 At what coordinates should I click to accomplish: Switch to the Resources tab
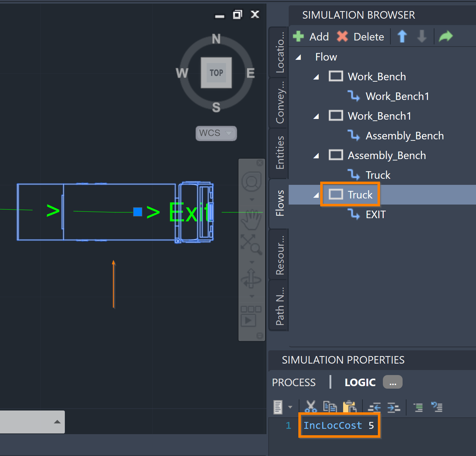pyautogui.click(x=279, y=254)
